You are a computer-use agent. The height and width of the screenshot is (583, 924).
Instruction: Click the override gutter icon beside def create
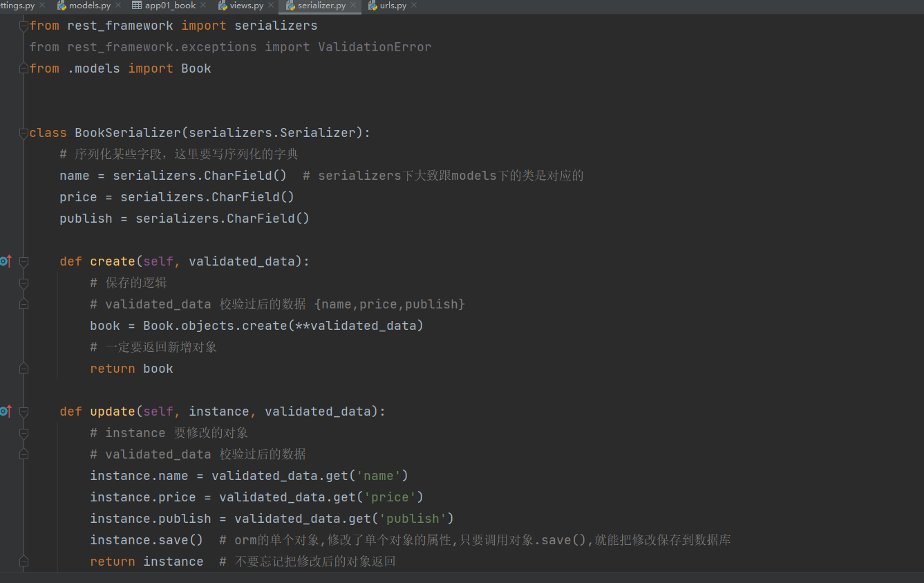click(x=6, y=261)
